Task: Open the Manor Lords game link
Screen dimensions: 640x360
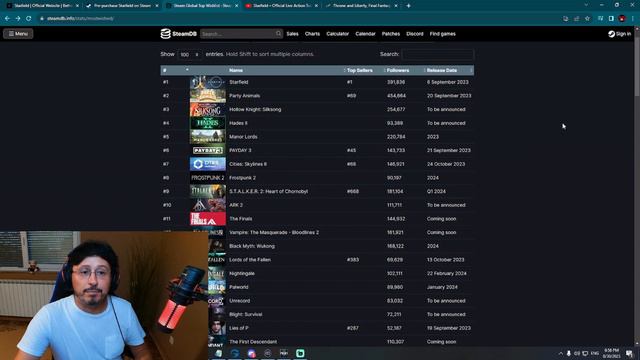Action: 243,137
